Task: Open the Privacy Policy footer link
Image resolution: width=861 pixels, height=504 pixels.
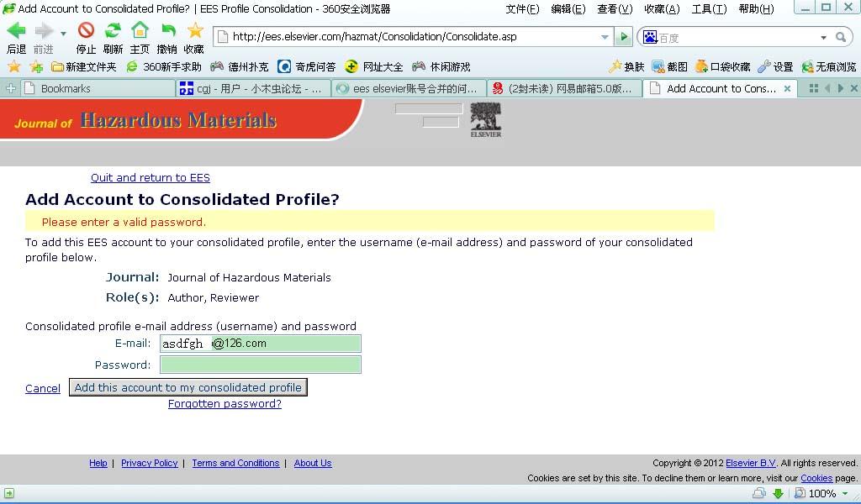Action: point(150,463)
